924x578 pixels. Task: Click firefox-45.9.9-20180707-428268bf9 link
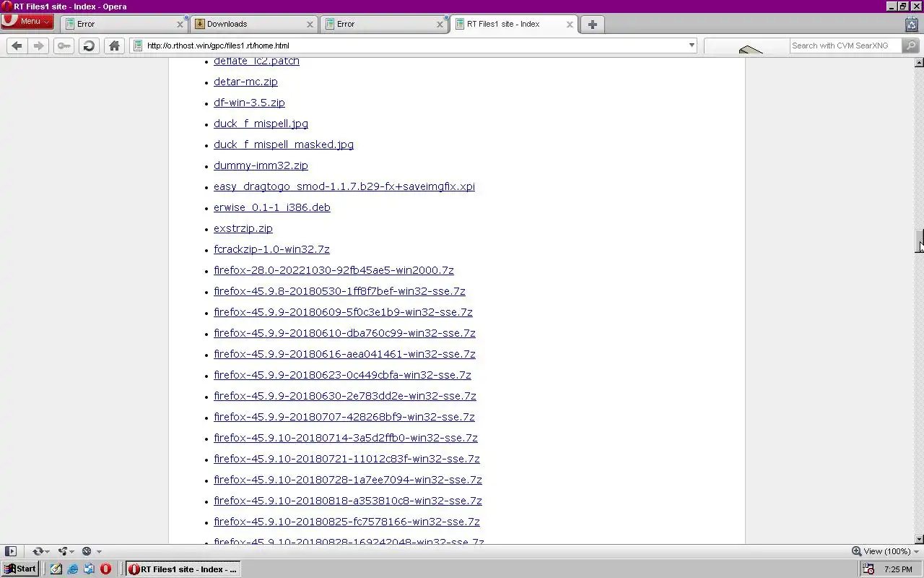pos(344,417)
